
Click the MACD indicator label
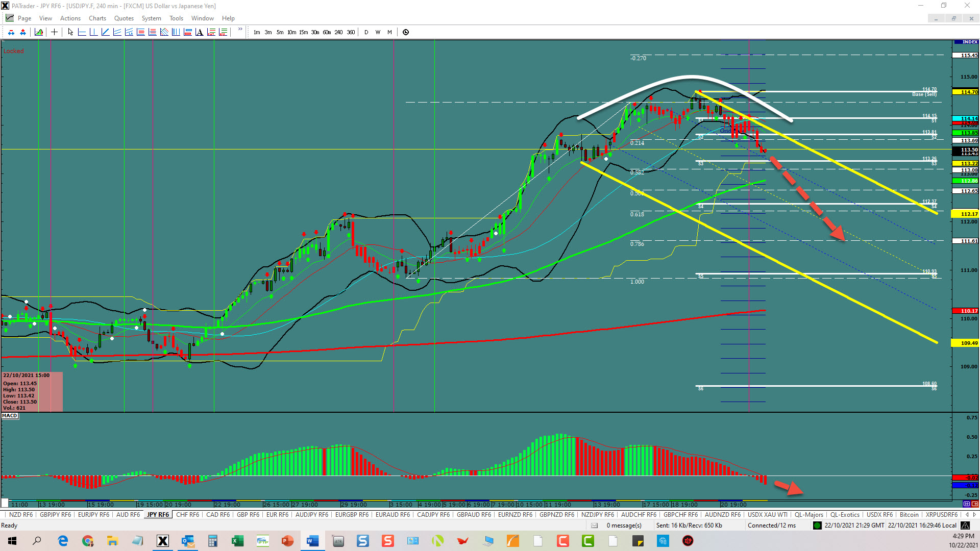[x=10, y=416]
